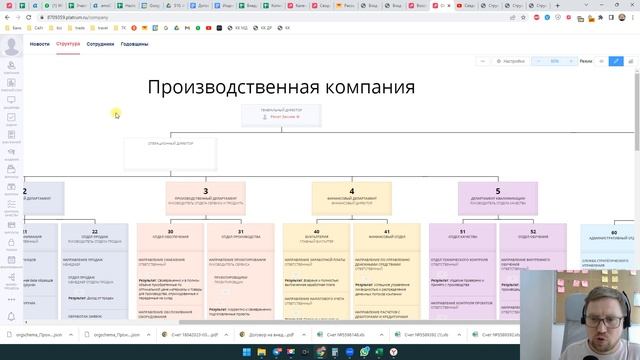
Task: Open the zoom percentage value field
Action: (554, 61)
